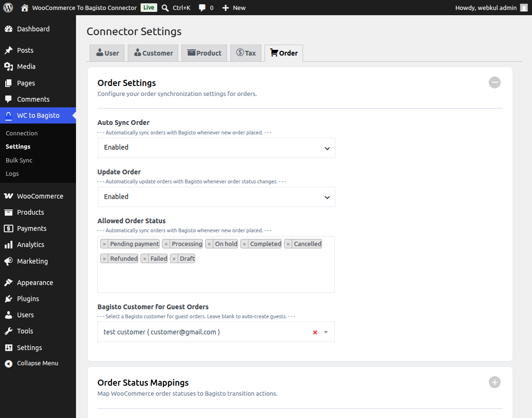The height and width of the screenshot is (418, 532).
Task: Click the plus New icon
Action: (226, 8)
